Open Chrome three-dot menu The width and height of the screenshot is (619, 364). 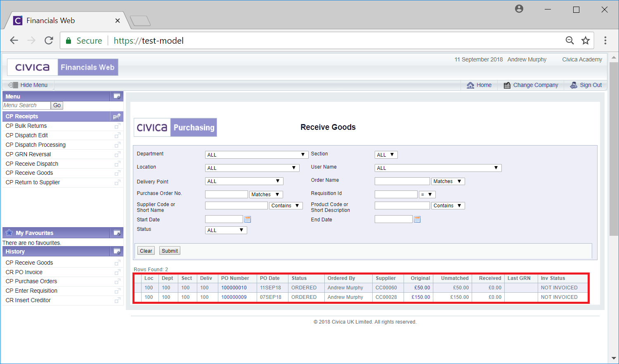pos(605,40)
